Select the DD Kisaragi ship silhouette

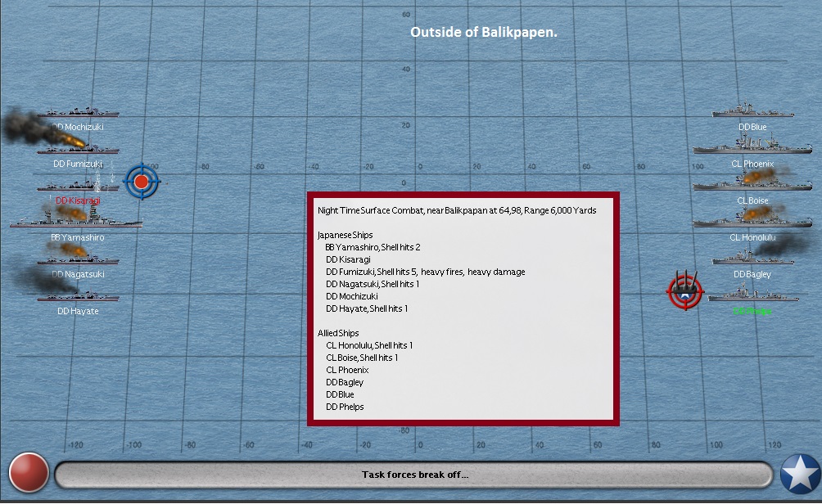click(78, 186)
